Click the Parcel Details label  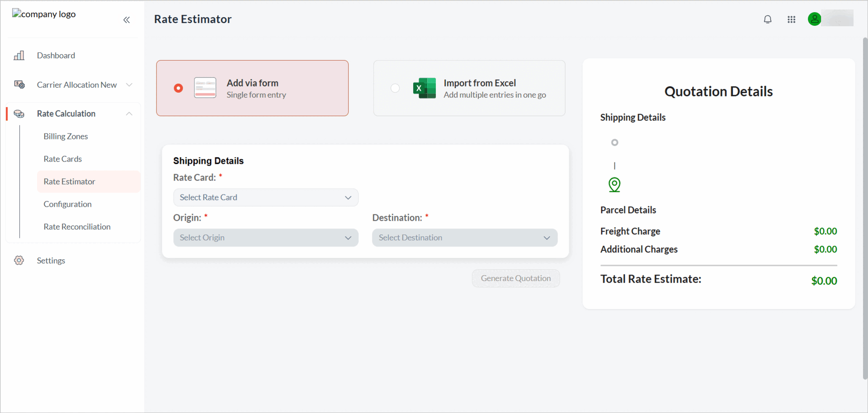(628, 210)
